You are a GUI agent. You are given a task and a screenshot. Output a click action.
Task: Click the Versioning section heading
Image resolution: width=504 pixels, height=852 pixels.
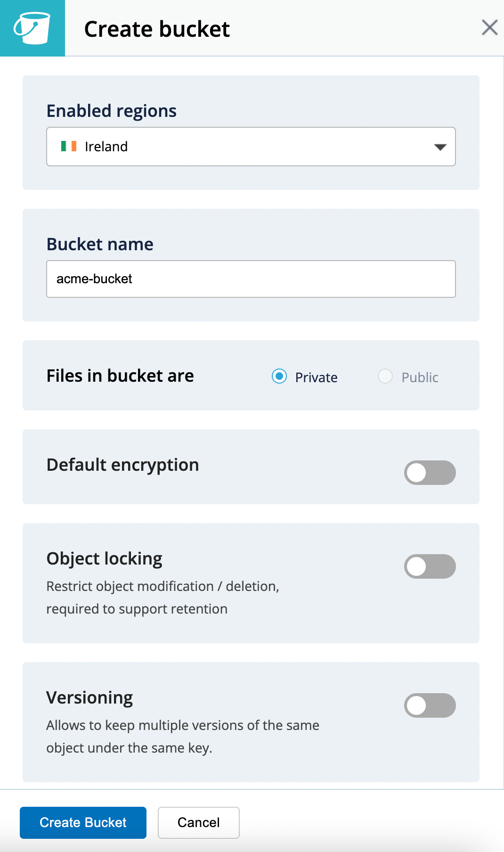pos(89,697)
